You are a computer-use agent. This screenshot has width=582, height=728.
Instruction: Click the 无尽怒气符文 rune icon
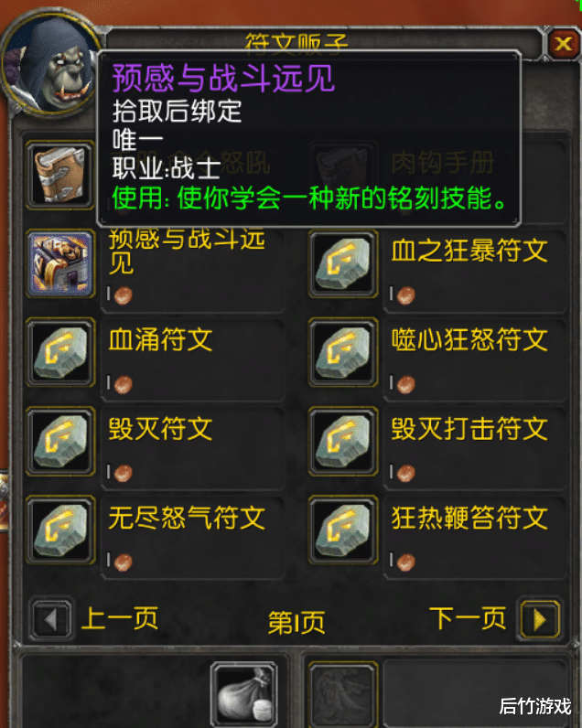pos(60,530)
